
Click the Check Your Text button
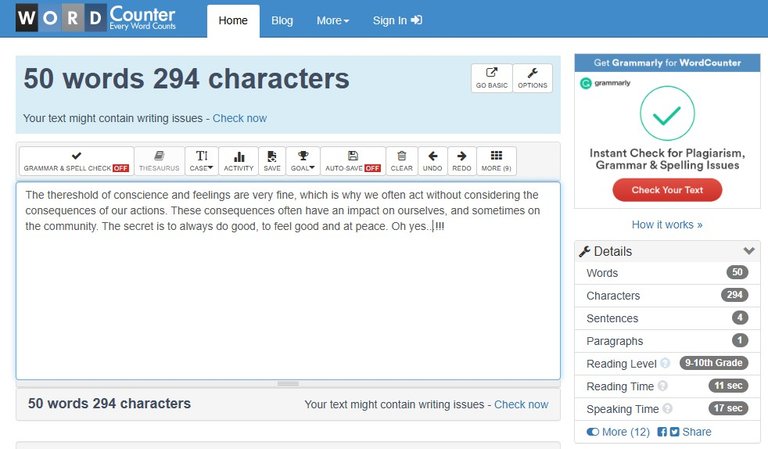[667, 190]
